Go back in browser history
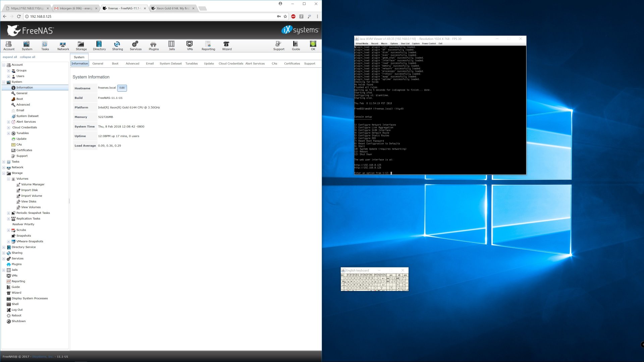 [x=5, y=16]
